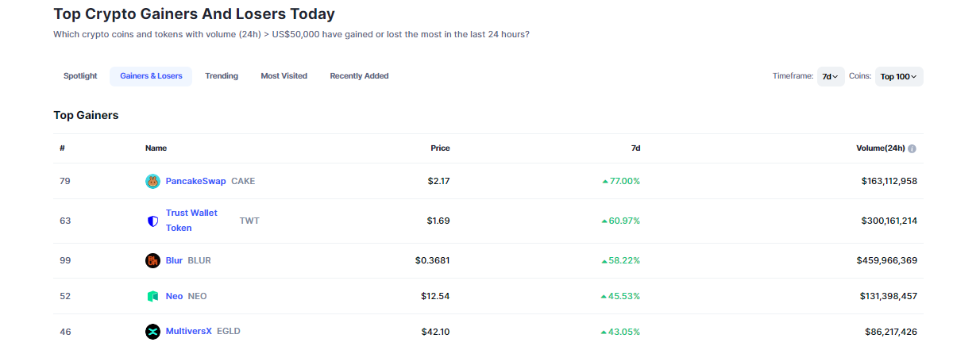Sort by the Price column header
980x346 pixels.
[440, 148]
